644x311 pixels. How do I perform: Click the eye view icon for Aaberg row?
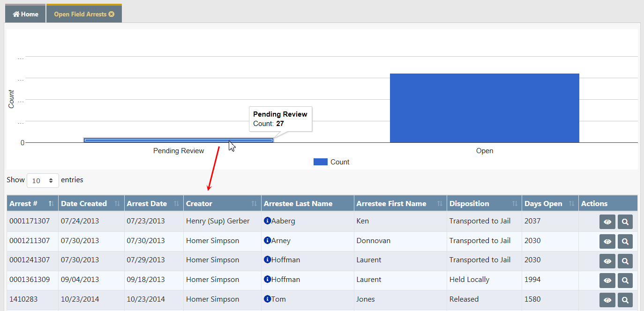pos(607,222)
